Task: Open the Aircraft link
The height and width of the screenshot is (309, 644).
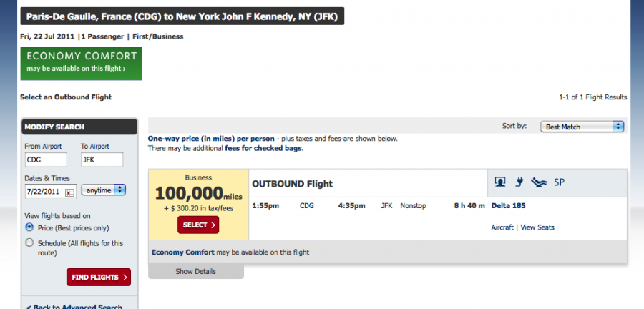Action: point(502,227)
